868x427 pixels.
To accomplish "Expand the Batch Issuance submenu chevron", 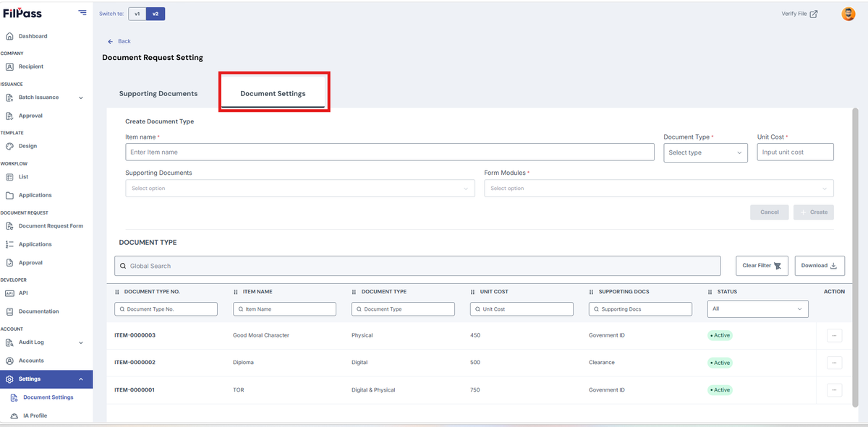I will pos(81,98).
